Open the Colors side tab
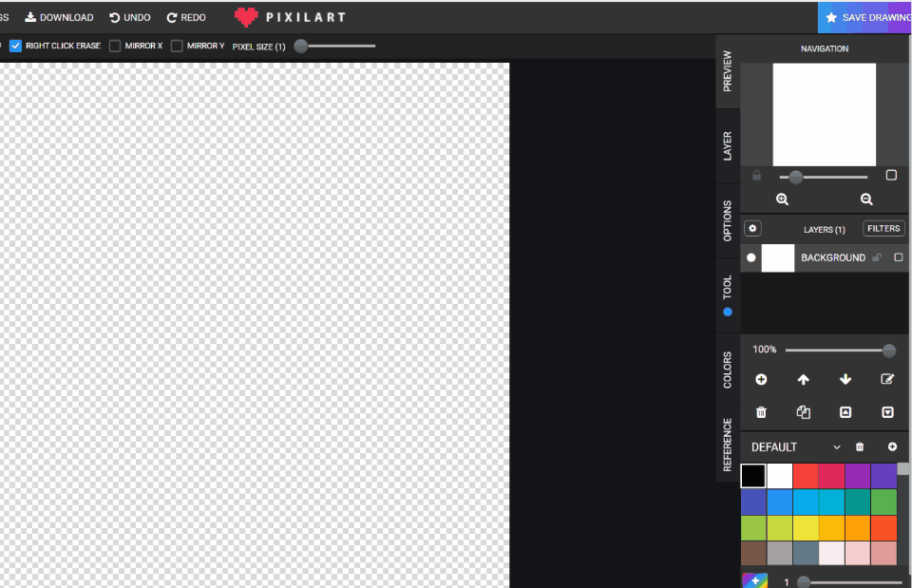912x588 pixels. click(727, 370)
